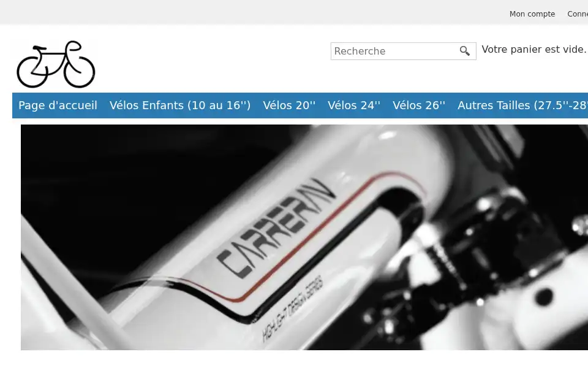Open Mon compte link
Screen dimensions: 588x368
(x=532, y=14)
